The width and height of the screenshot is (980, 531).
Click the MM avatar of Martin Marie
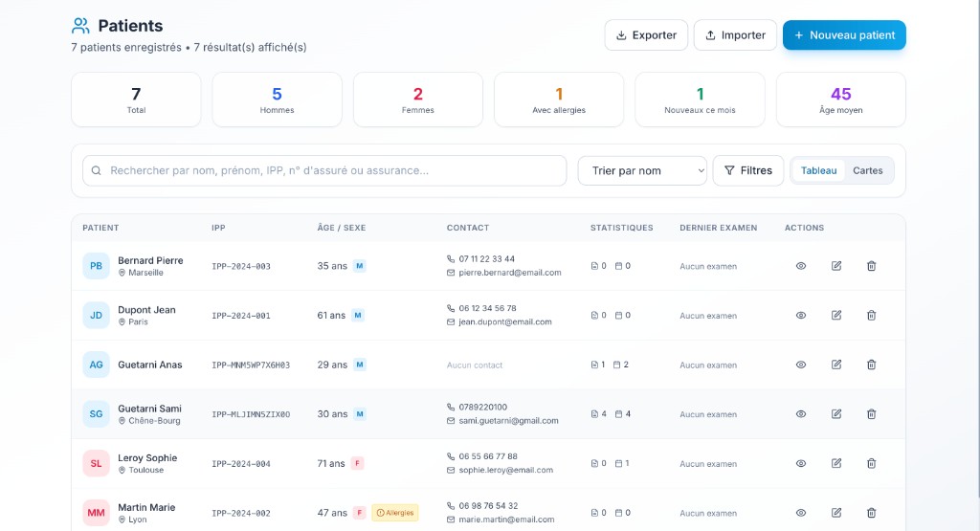(97, 513)
